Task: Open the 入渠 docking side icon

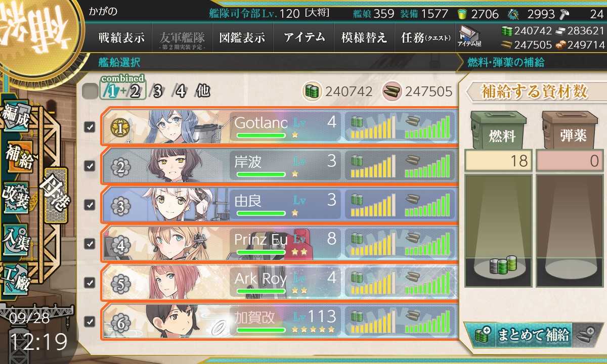Action: [x=16, y=238]
